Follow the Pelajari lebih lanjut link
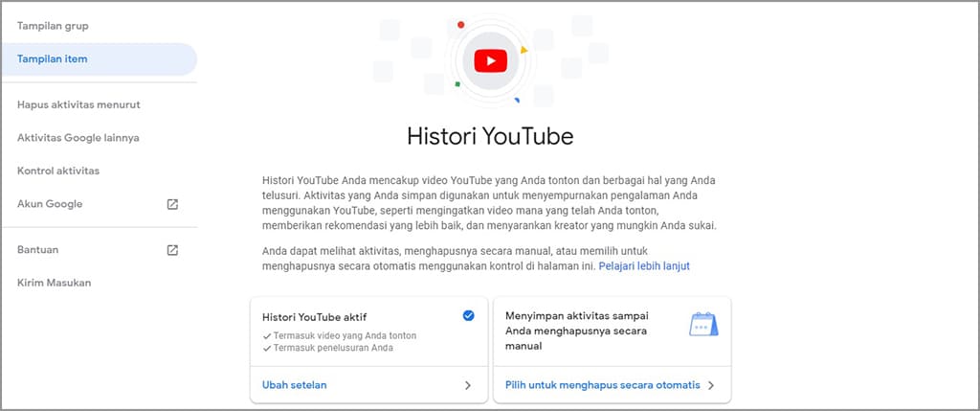 644,265
